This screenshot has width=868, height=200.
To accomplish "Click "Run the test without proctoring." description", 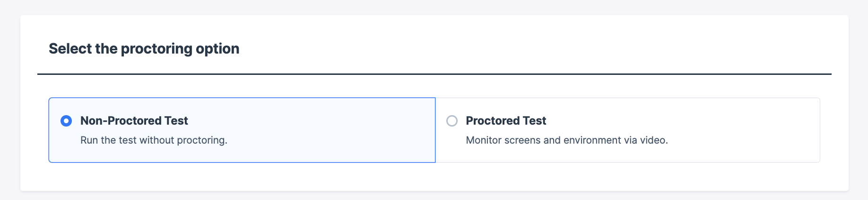I will tap(154, 140).
